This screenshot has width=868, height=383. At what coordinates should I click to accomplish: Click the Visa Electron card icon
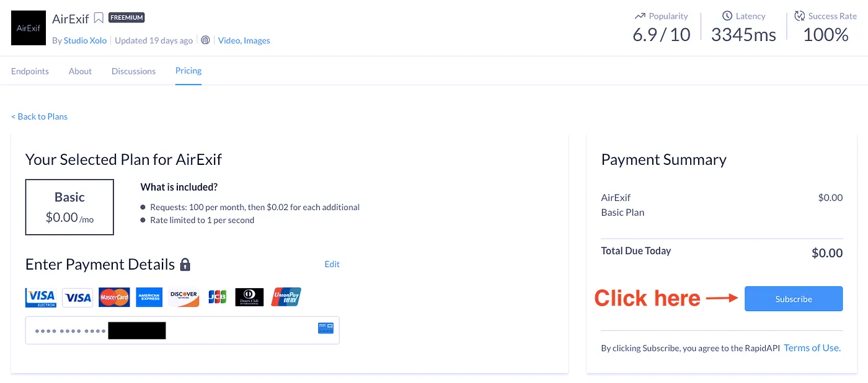pos(41,297)
